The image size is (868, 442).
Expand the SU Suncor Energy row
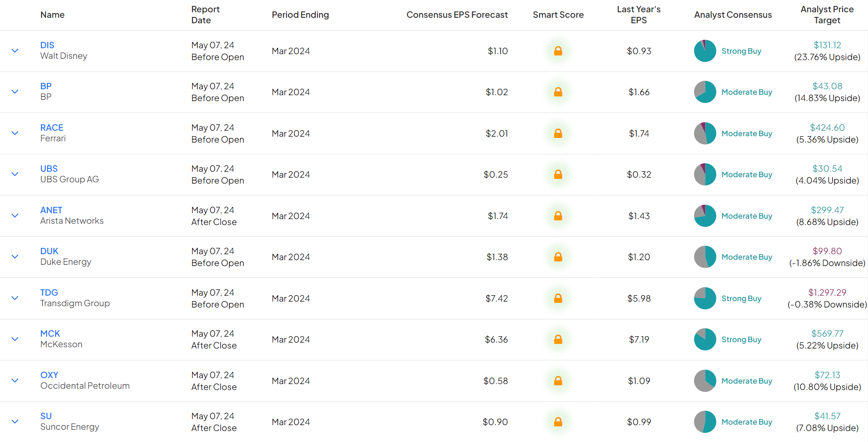15,422
